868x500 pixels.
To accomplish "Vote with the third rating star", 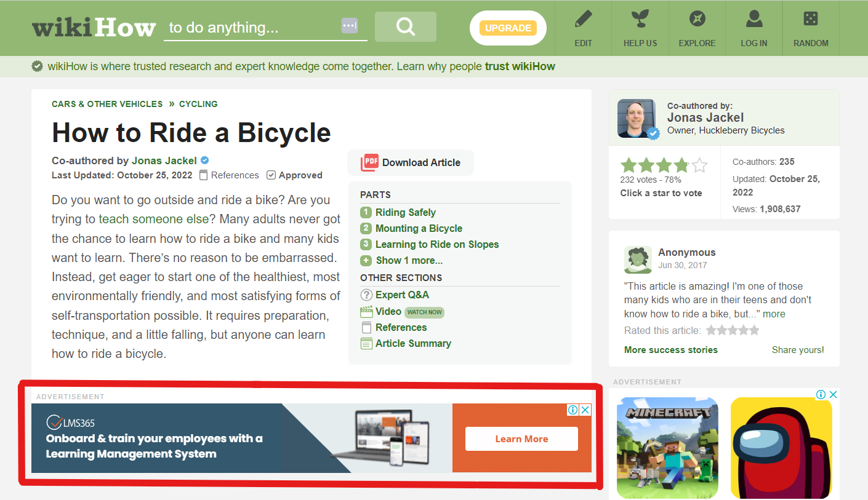I will click(664, 165).
